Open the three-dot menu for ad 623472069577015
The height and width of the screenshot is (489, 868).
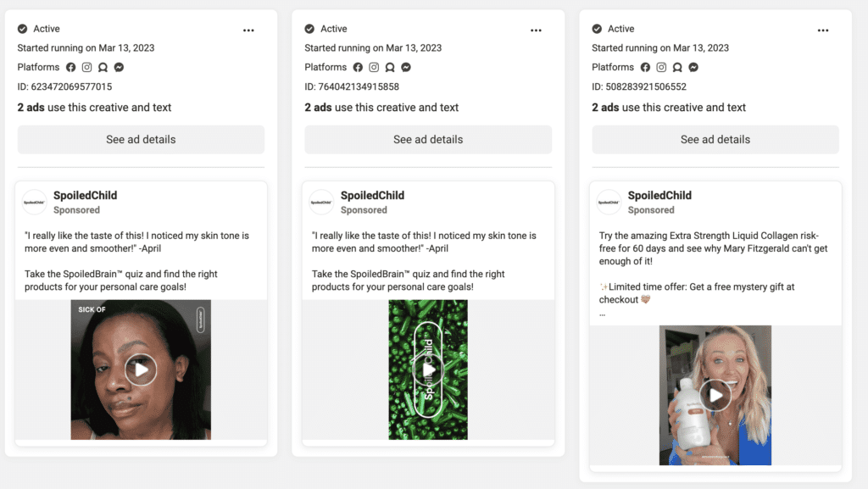(248, 30)
